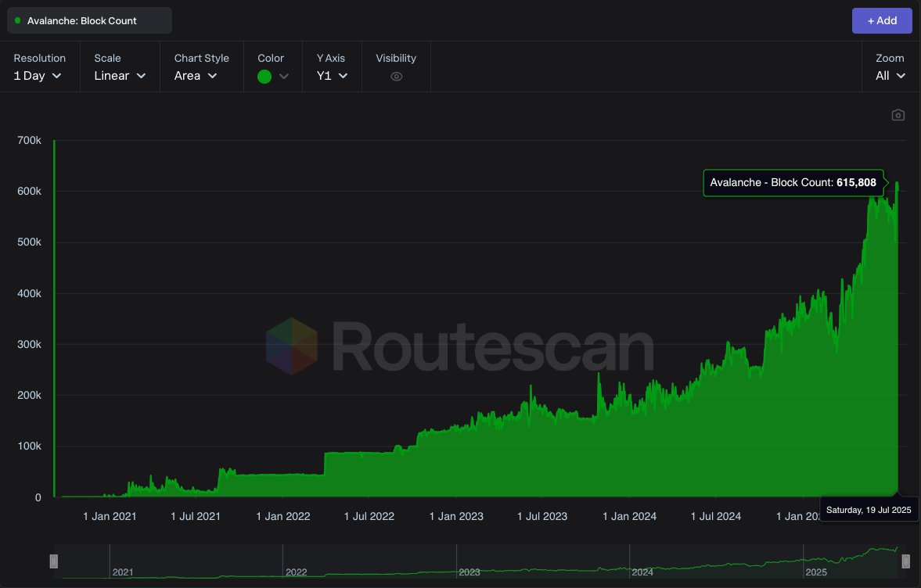Toggle series visibility eye icon
921x588 pixels.
click(397, 77)
